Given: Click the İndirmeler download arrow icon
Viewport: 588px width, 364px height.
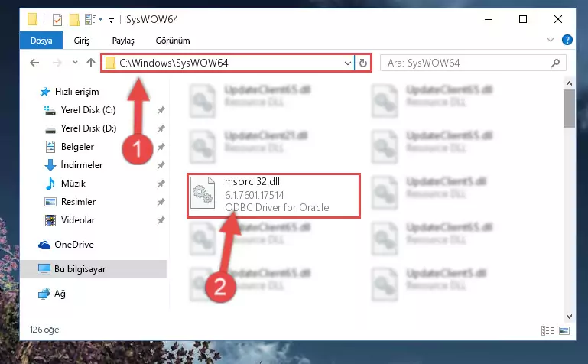Looking at the screenshot, I should 50,165.
